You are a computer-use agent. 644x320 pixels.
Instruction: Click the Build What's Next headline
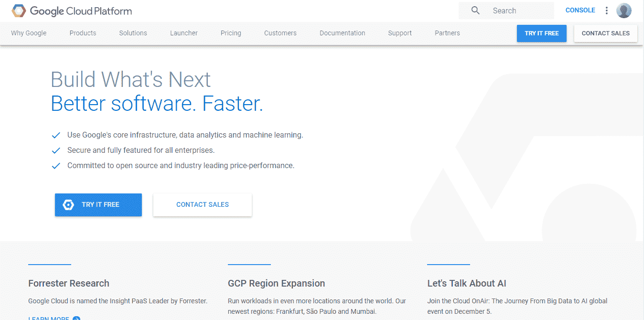(131, 79)
